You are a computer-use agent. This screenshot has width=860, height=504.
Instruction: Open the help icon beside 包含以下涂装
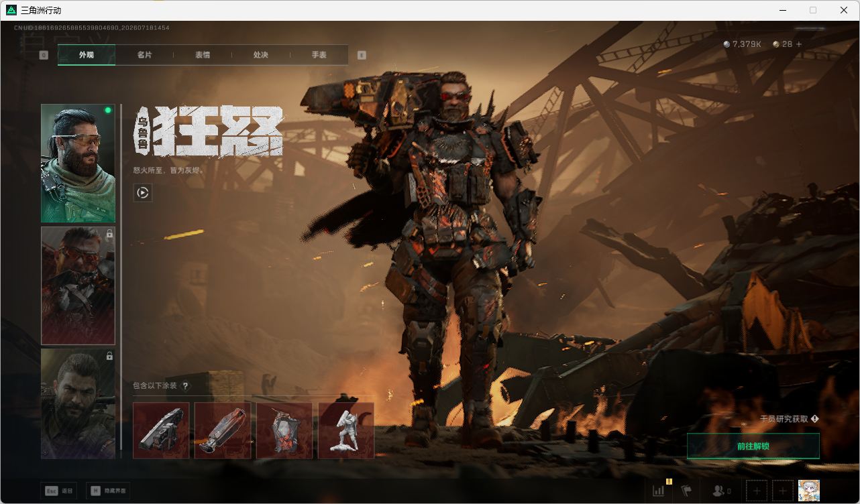[x=186, y=385]
